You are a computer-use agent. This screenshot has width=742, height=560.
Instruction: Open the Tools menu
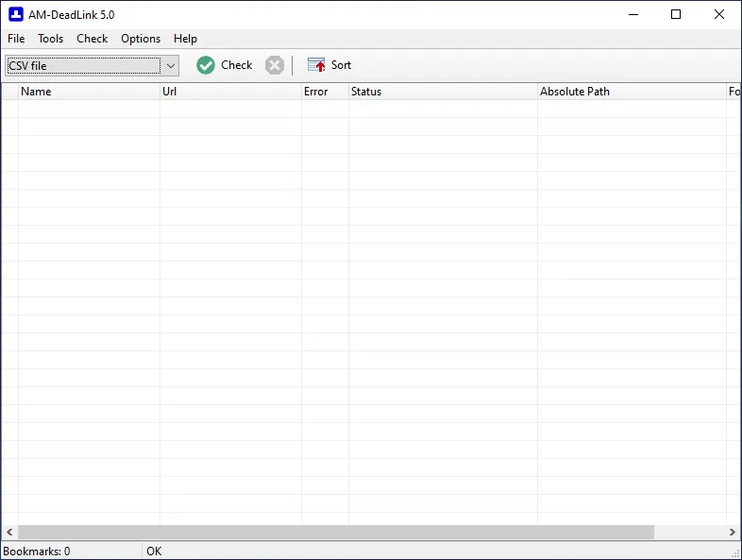click(51, 39)
